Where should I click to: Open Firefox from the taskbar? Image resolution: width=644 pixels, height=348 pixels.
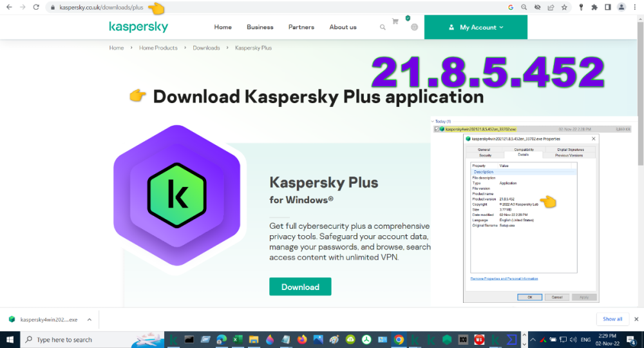[302, 340]
